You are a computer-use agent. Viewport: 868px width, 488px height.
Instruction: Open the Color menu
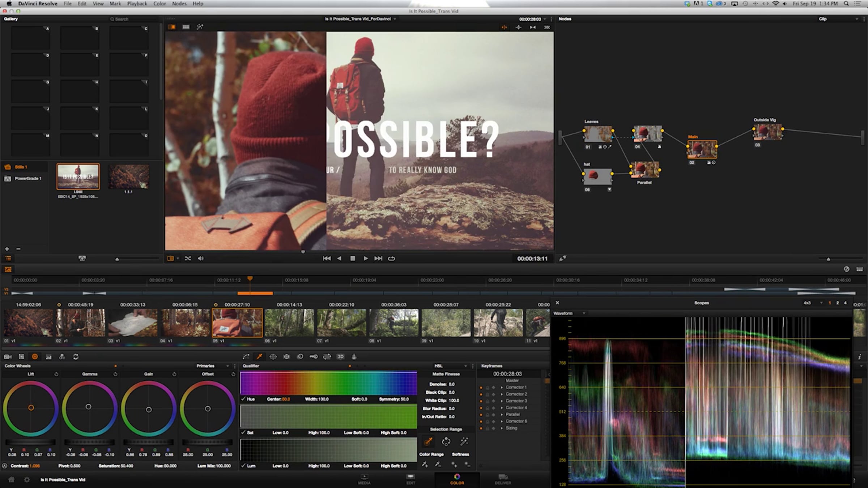click(x=159, y=4)
